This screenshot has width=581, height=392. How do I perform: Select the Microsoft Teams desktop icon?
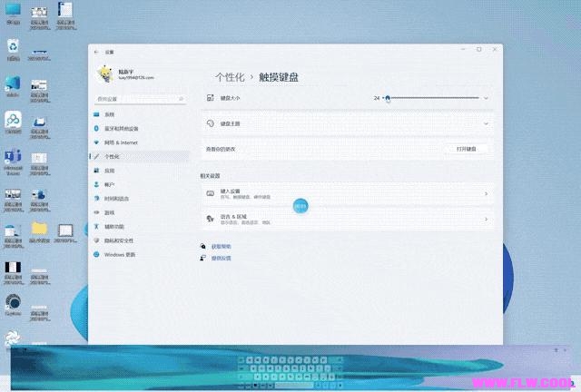tap(14, 162)
